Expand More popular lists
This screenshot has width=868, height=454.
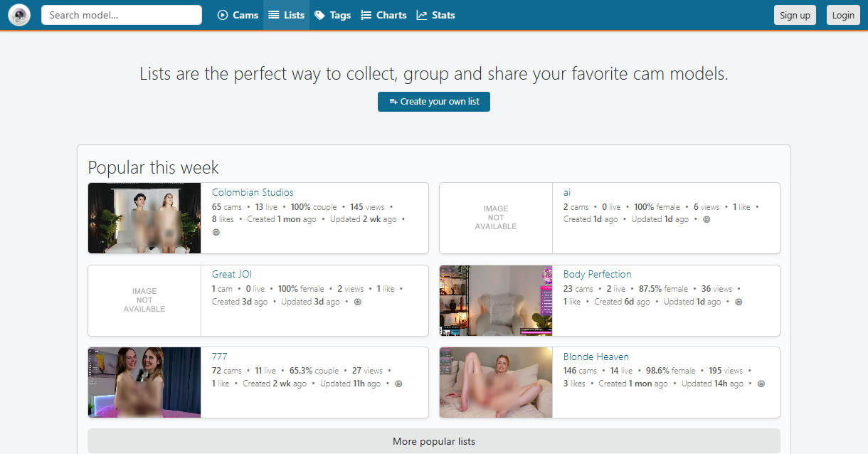tap(434, 441)
